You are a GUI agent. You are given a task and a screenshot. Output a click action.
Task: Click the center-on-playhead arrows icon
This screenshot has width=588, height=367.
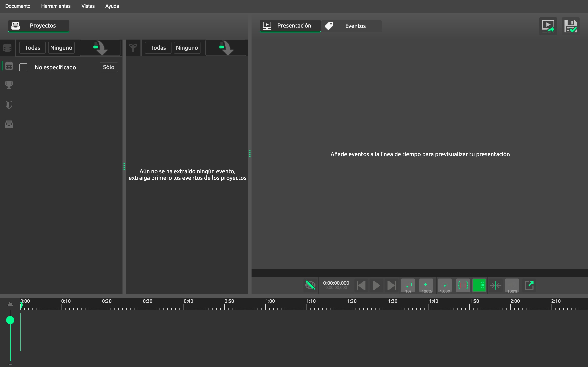coord(496,285)
